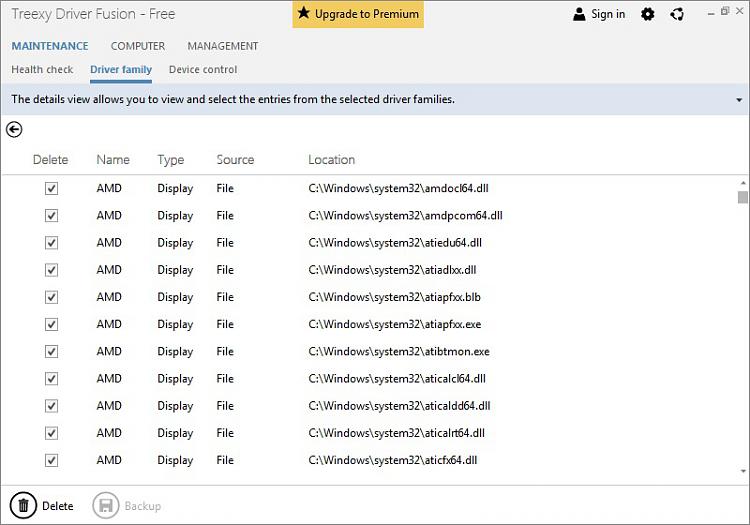Viewport: 750px width, 525px height.
Task: Select path C:\Windows\system32\aticfx64.dll
Action: pos(393,460)
